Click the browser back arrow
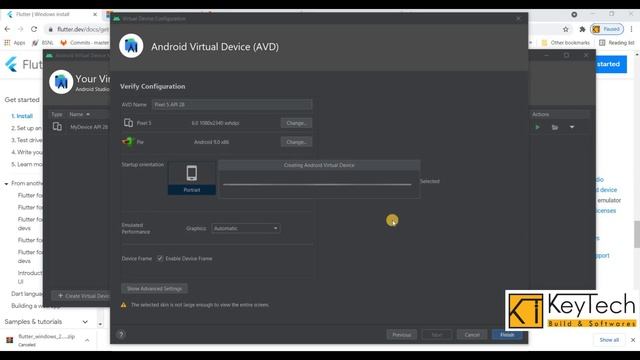 [7, 29]
